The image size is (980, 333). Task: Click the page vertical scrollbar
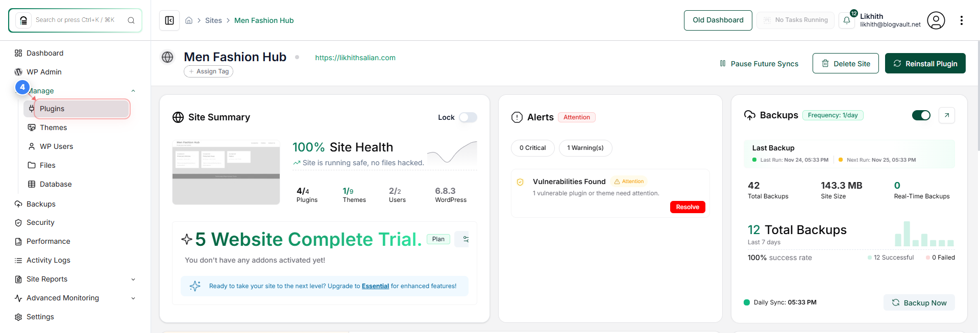click(978, 95)
